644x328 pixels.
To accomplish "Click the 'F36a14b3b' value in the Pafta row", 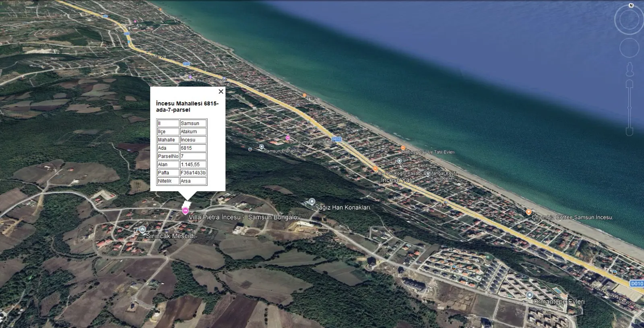I will pos(193,173).
